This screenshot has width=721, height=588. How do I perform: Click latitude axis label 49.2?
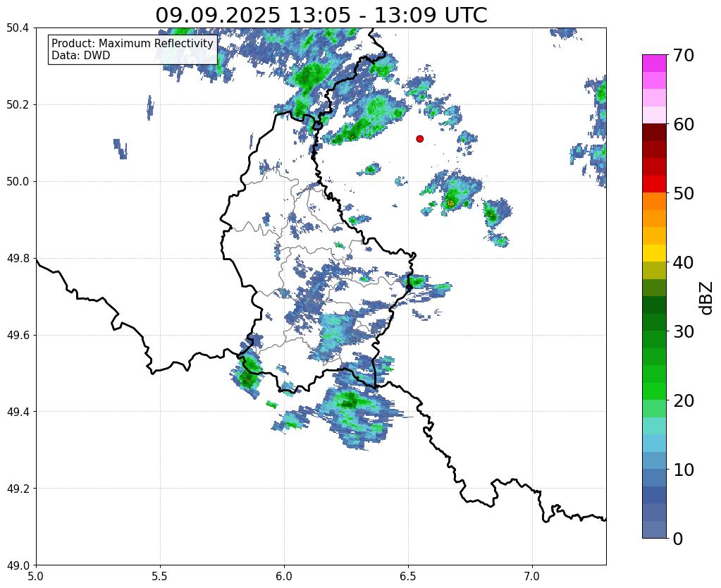[x=18, y=489]
